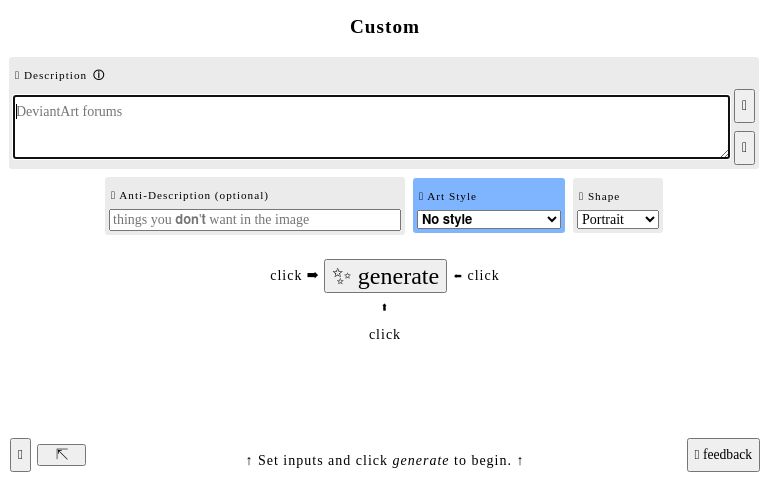Click the Anti-Description (optional) label
Screen dimensions: 768x480
click(x=193, y=195)
